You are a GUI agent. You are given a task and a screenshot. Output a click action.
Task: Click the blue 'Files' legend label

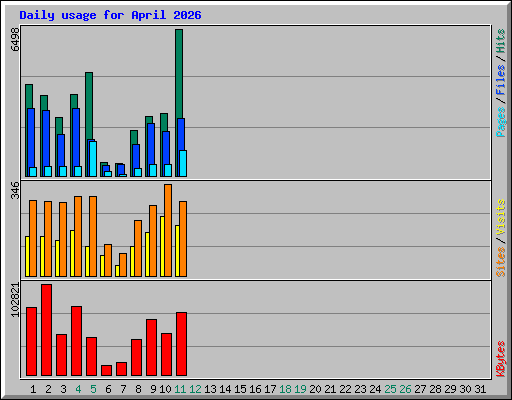coord(501,80)
